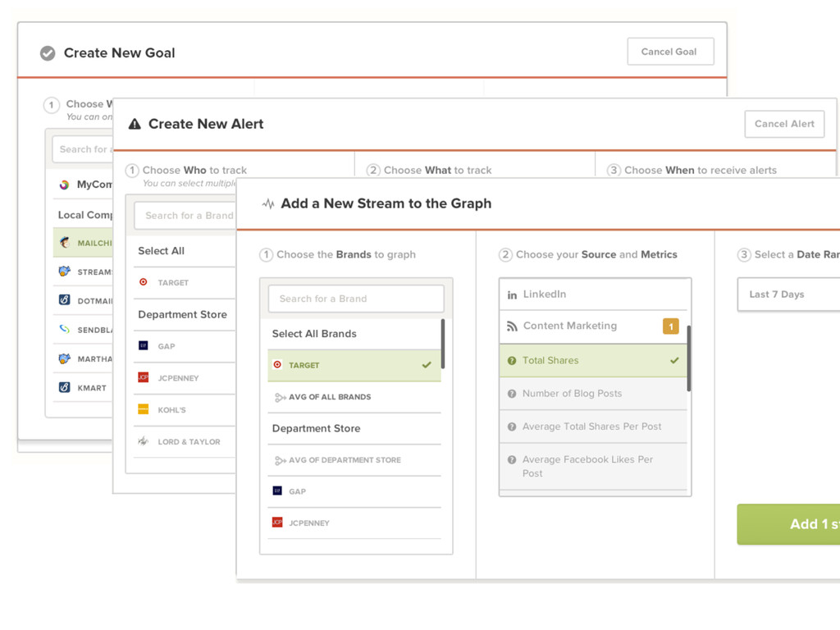
Task: Click help icon beside Average Facebook Likes
Action: click(512, 459)
